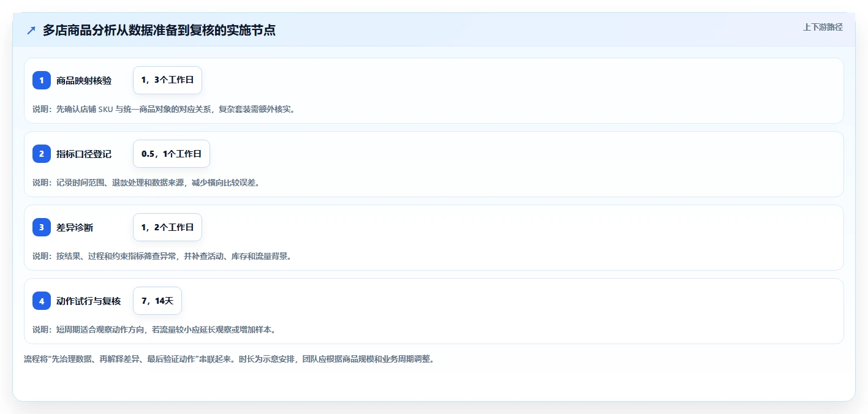Click the arrow icon beside the title
The width and height of the screenshot is (868, 414).
pos(31,30)
